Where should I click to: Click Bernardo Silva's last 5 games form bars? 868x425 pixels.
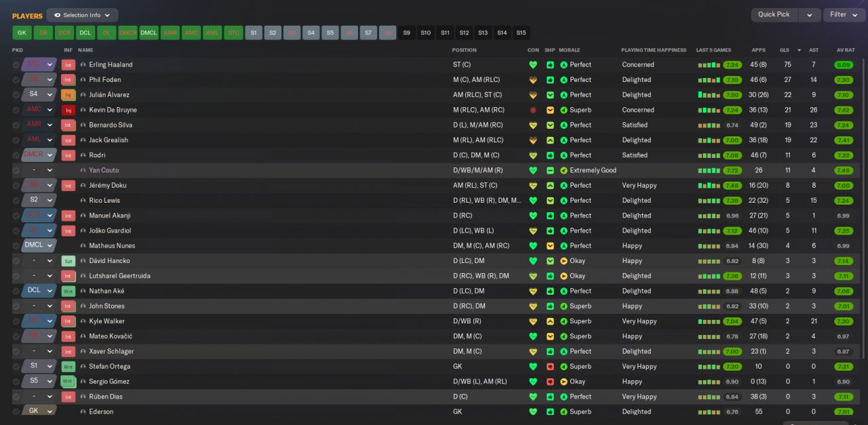[x=709, y=125]
